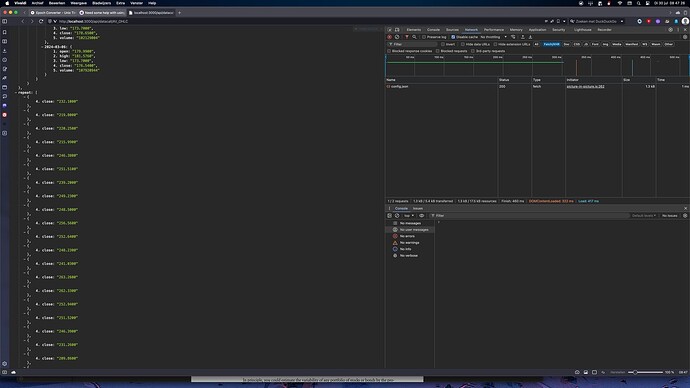Open DevTools settings gear icon
Image resolution: width=690 pixels, height=388 pixels.
tap(671, 29)
